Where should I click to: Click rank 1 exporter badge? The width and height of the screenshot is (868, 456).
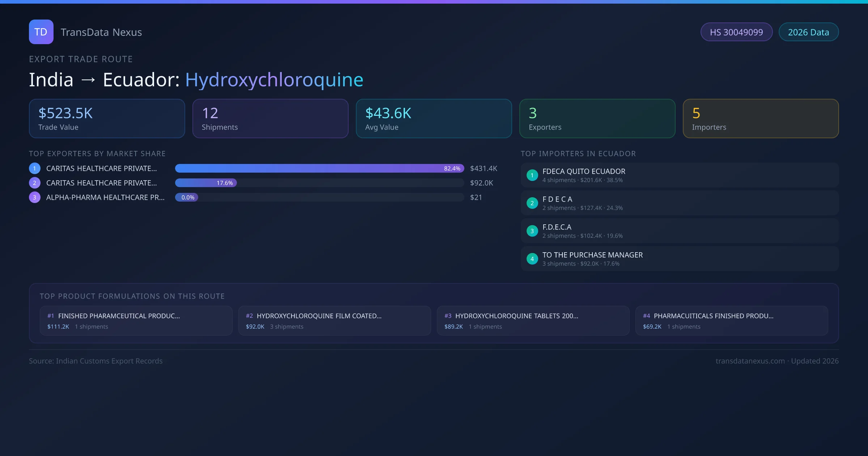point(35,168)
